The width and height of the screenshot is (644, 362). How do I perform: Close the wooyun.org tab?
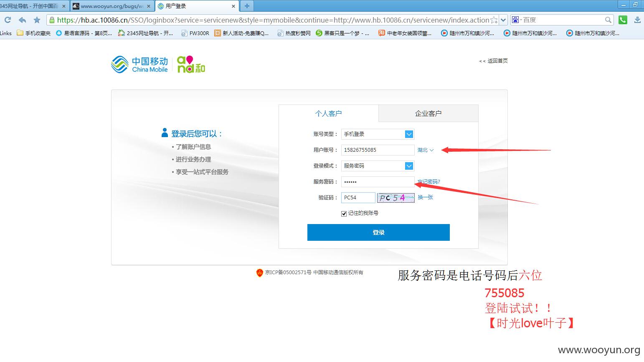pos(149,6)
